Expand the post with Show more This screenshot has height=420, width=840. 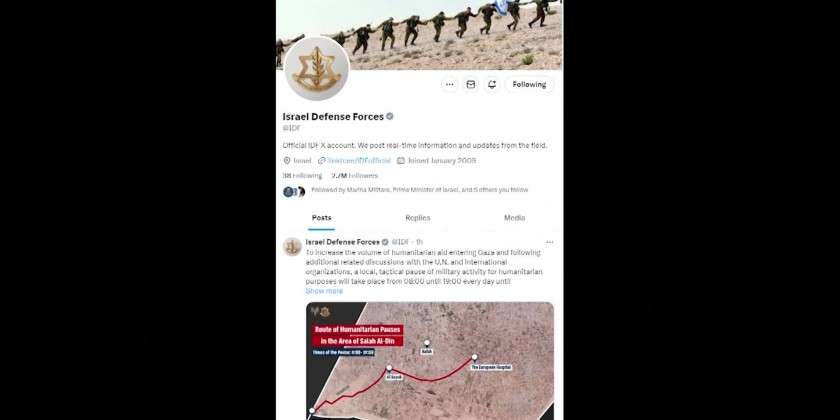324,291
